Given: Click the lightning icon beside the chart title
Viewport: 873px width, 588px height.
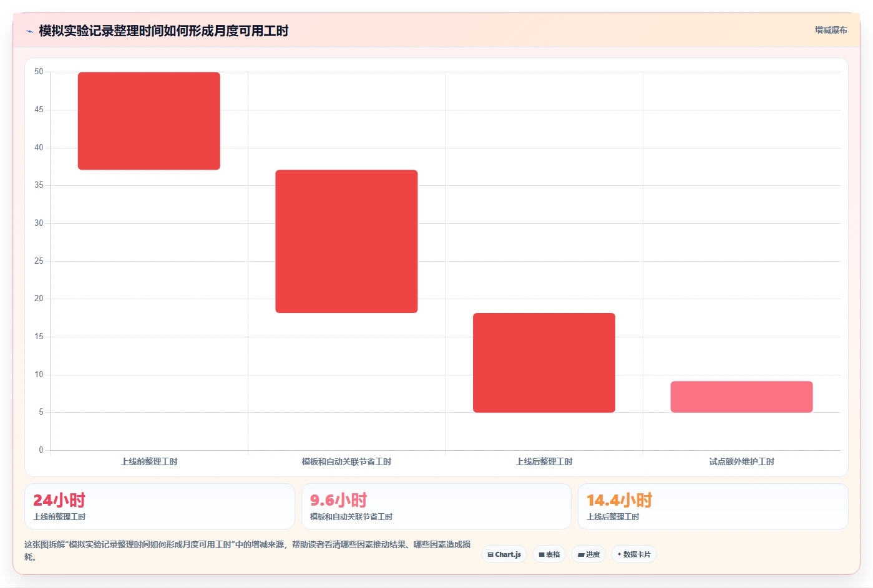Looking at the screenshot, I should click(x=29, y=31).
